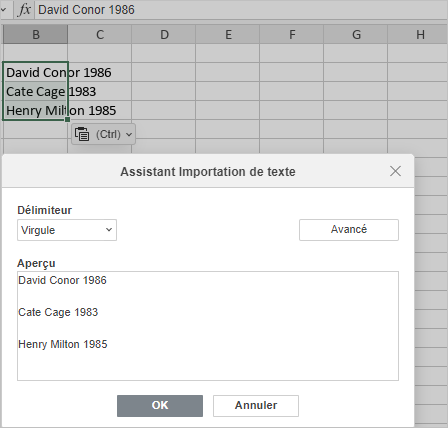Select column H header
448x428 pixels.
coord(418,34)
